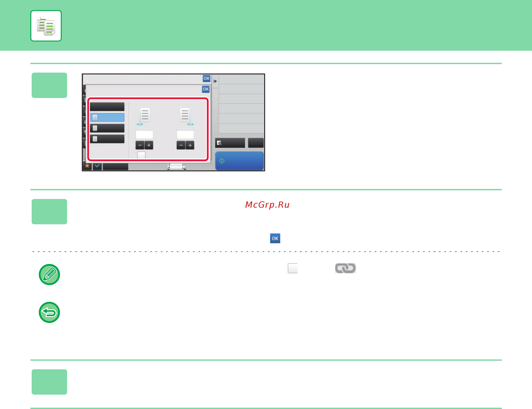
Task: Click the inline checkbox image in the note
Action: 293,268
